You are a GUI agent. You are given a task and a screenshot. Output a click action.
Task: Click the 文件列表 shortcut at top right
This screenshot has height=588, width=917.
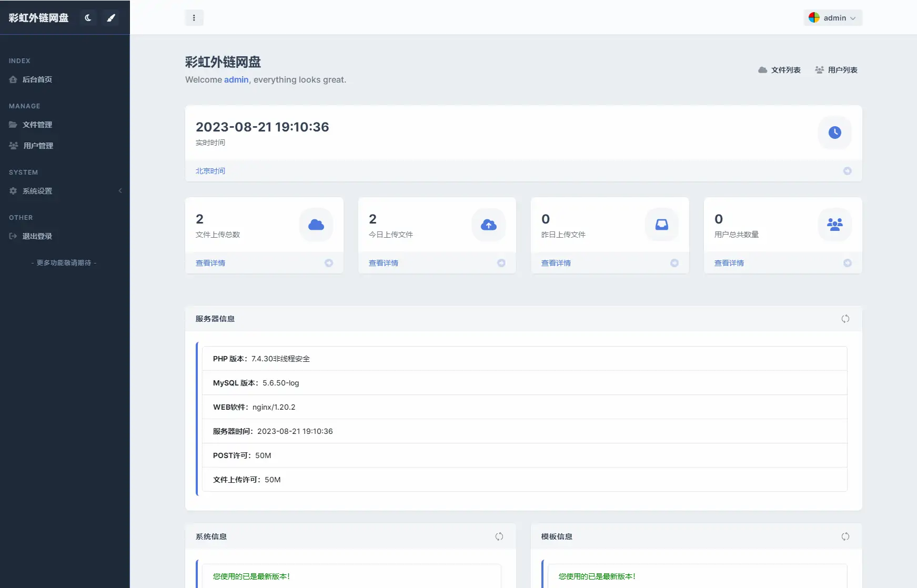click(x=780, y=69)
